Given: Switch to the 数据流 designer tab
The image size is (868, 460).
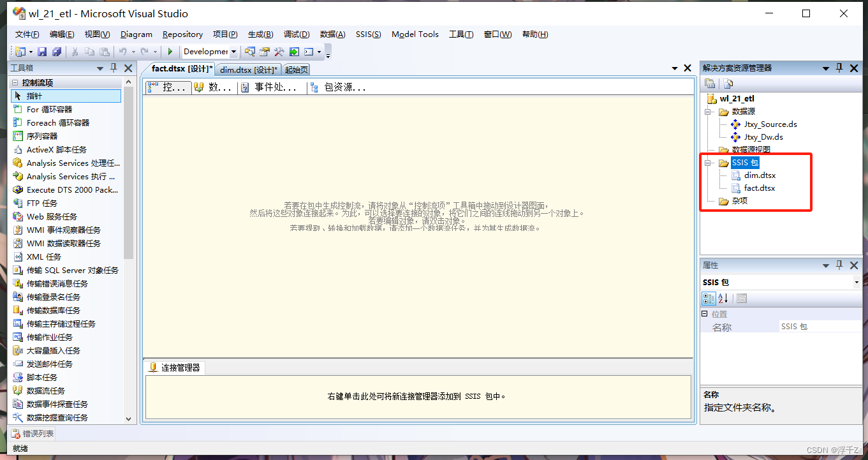Looking at the screenshot, I should pyautogui.click(x=214, y=87).
